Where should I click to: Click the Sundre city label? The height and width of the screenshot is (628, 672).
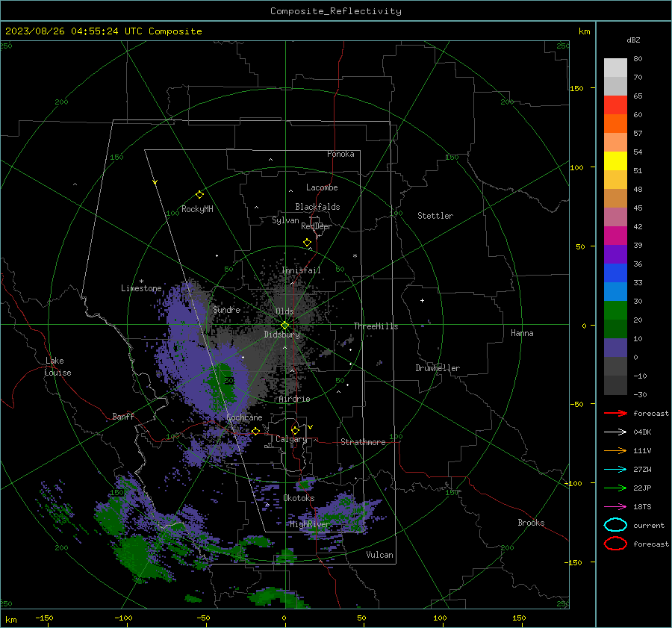[226, 309]
